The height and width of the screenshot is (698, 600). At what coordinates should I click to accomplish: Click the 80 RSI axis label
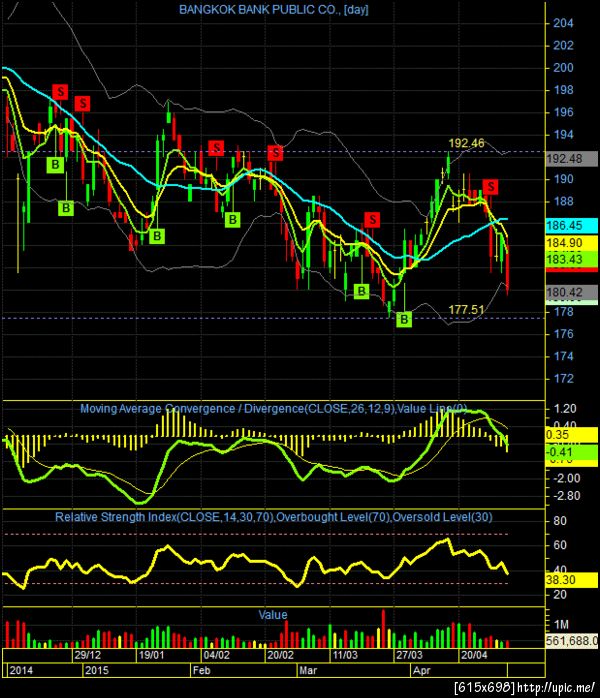coord(560,521)
